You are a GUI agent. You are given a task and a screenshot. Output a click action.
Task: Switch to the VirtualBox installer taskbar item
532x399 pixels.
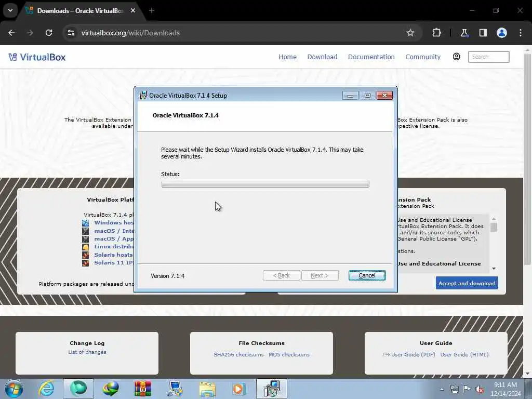(271, 389)
